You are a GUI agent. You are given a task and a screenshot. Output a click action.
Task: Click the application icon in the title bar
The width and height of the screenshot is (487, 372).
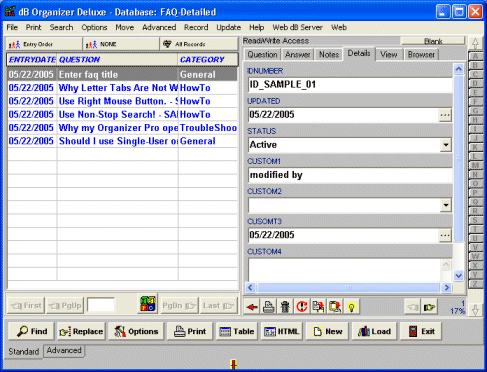click(10, 11)
